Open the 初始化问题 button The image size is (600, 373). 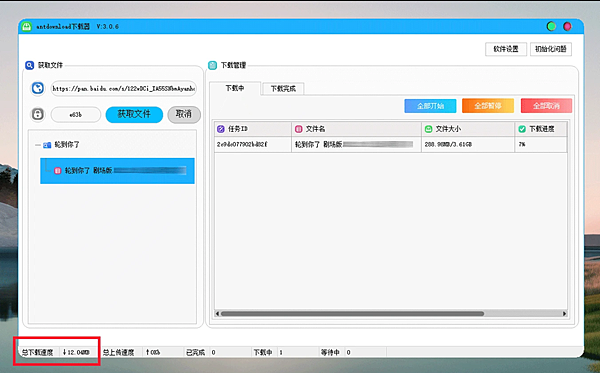pos(551,49)
